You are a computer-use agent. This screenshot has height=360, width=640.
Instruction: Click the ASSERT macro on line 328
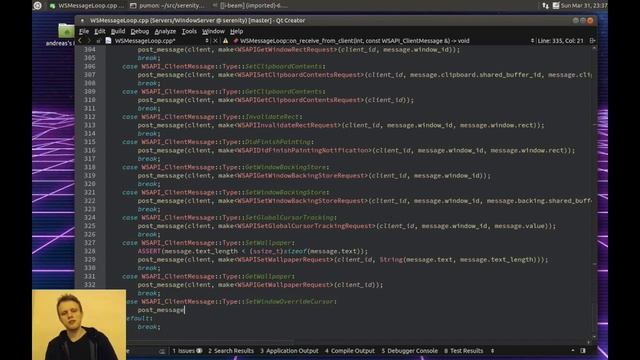point(149,251)
